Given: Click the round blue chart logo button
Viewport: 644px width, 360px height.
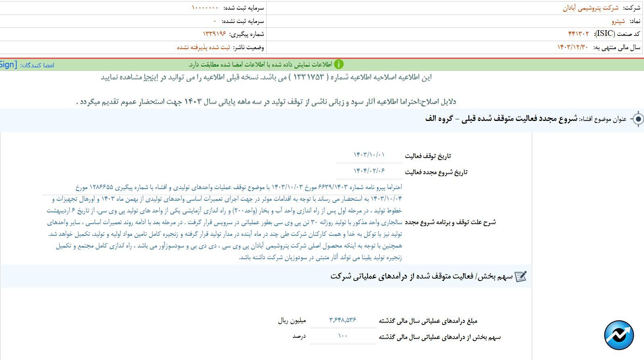Looking at the screenshot, I should 619,335.
